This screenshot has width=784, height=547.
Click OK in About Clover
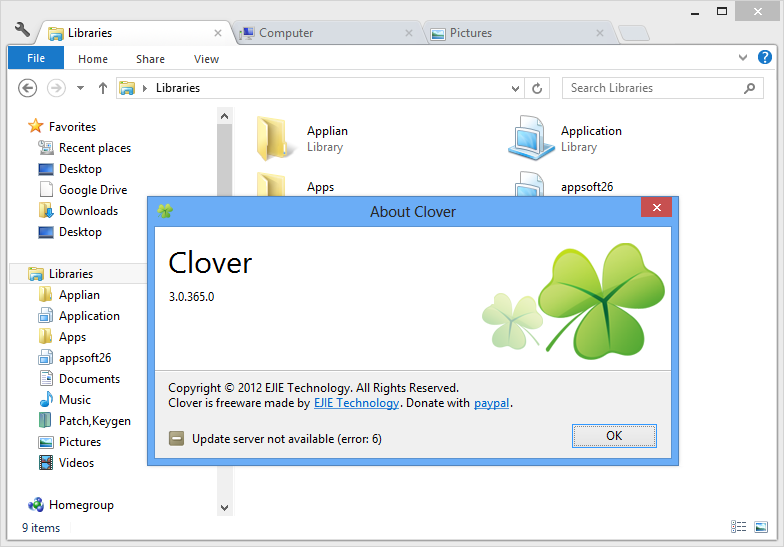(614, 436)
